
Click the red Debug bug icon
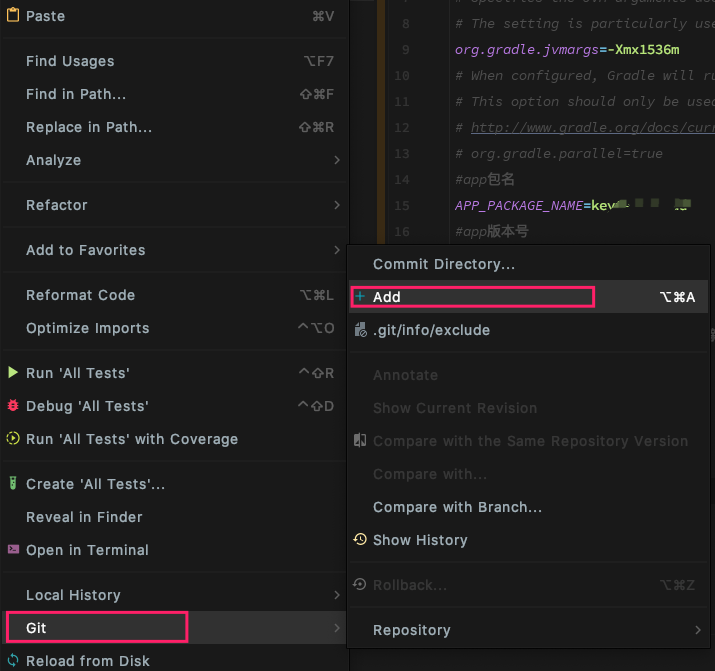pyautogui.click(x=13, y=406)
